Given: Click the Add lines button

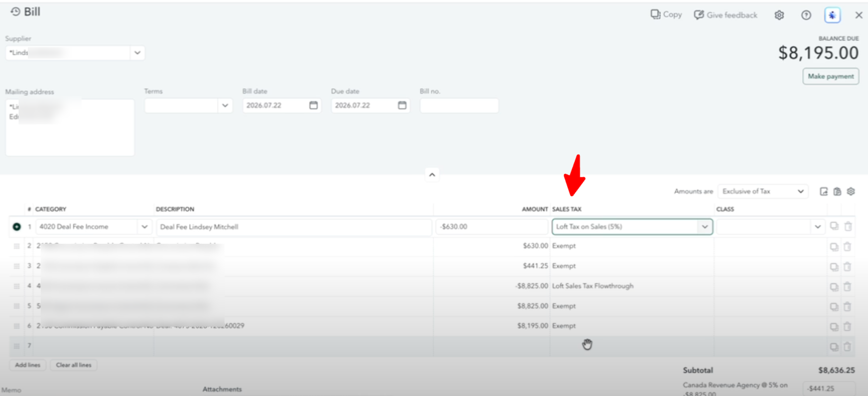Looking at the screenshot, I should click(x=28, y=365).
